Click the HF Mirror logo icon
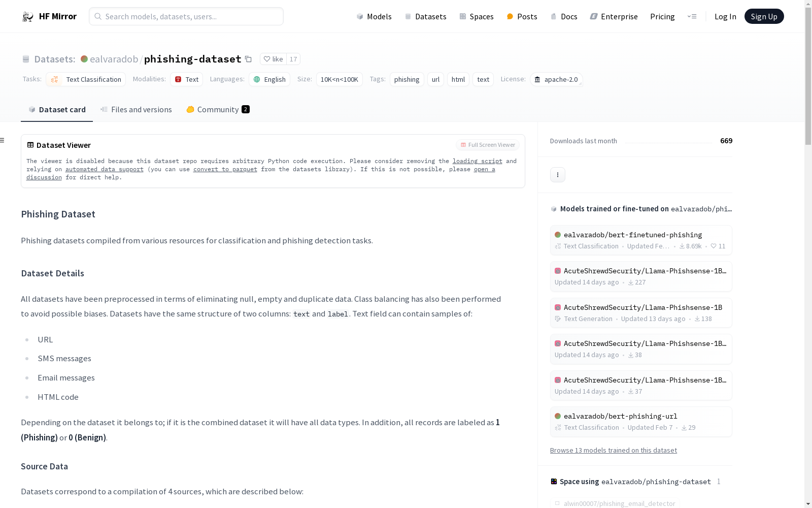Screen dimensions: 812x508 28,17
